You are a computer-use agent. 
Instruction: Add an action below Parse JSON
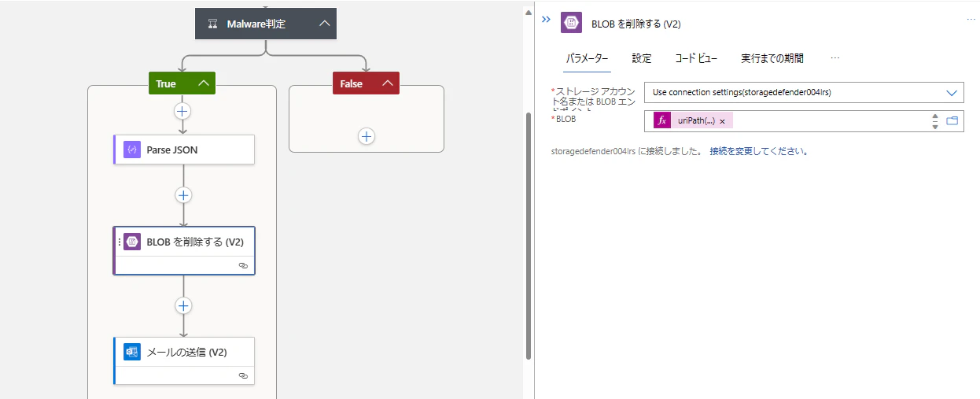(x=183, y=195)
